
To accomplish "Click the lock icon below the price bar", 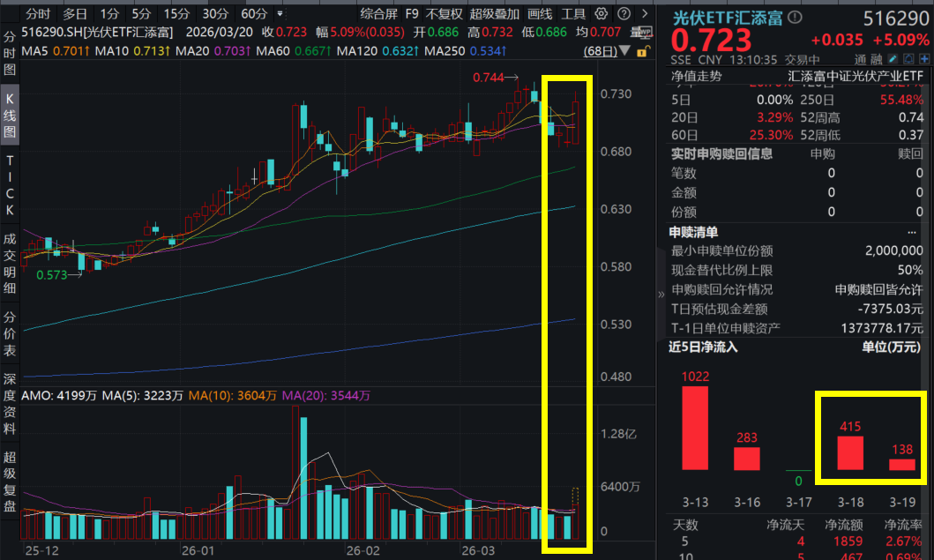I will [643, 51].
